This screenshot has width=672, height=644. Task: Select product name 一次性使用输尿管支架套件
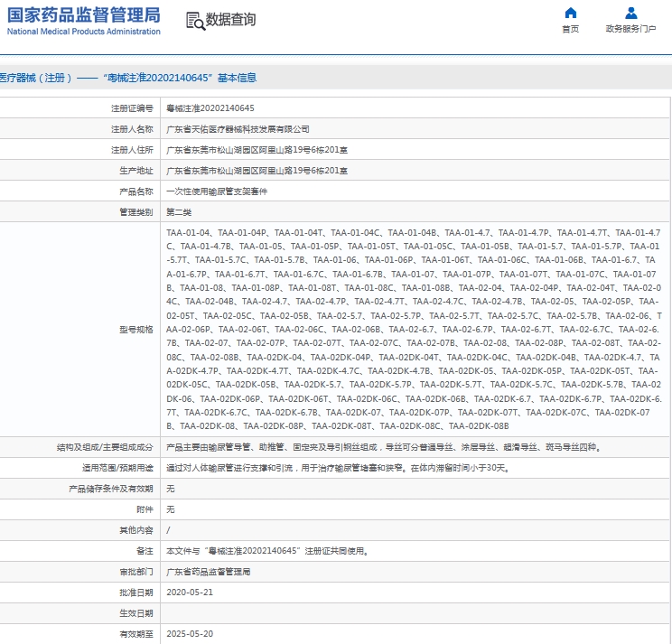(217, 191)
